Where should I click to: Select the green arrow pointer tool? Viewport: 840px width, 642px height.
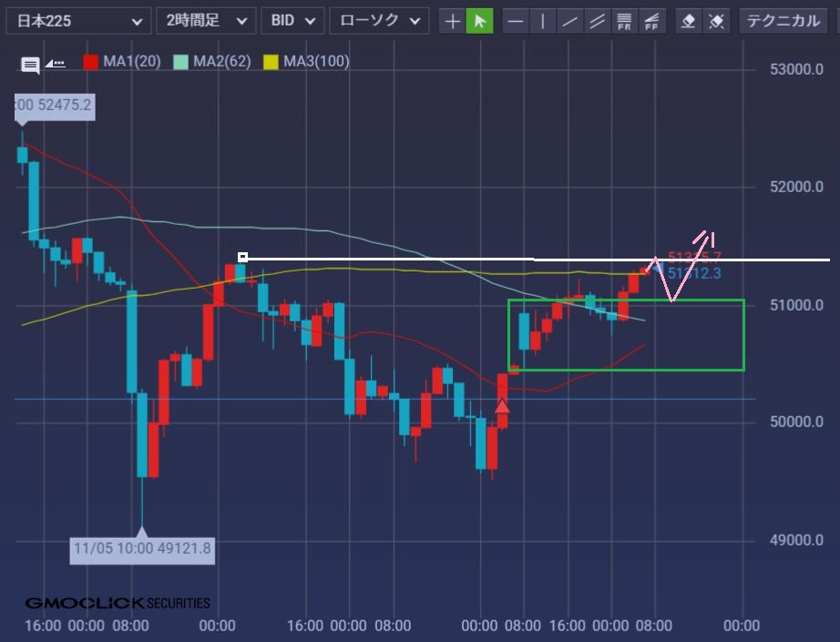479,21
